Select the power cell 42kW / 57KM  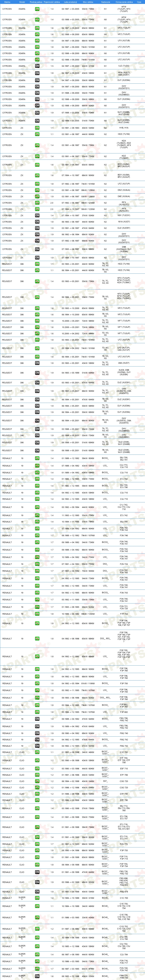[x=88, y=66]
